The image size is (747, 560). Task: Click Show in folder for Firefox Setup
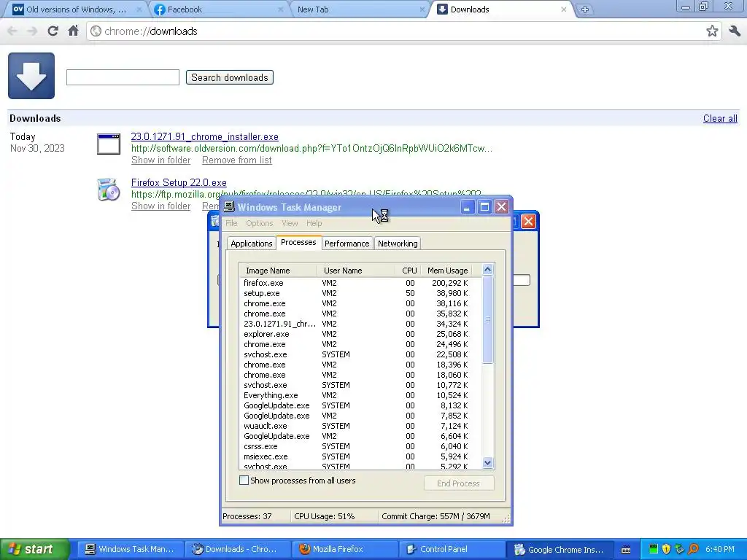click(161, 206)
